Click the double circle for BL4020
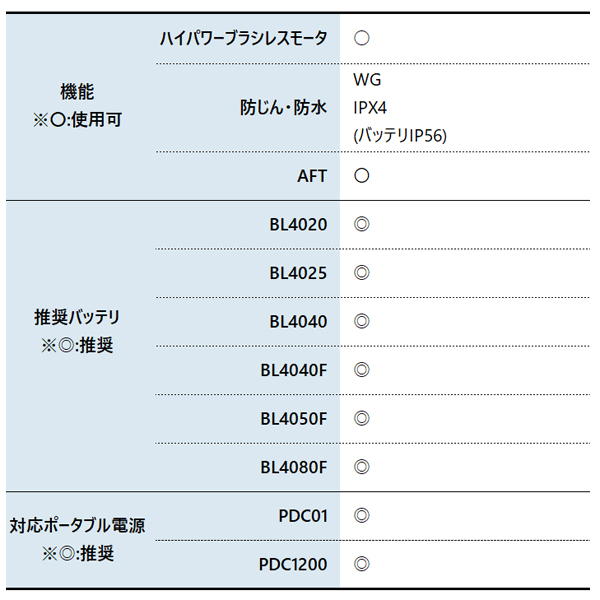 (362, 224)
